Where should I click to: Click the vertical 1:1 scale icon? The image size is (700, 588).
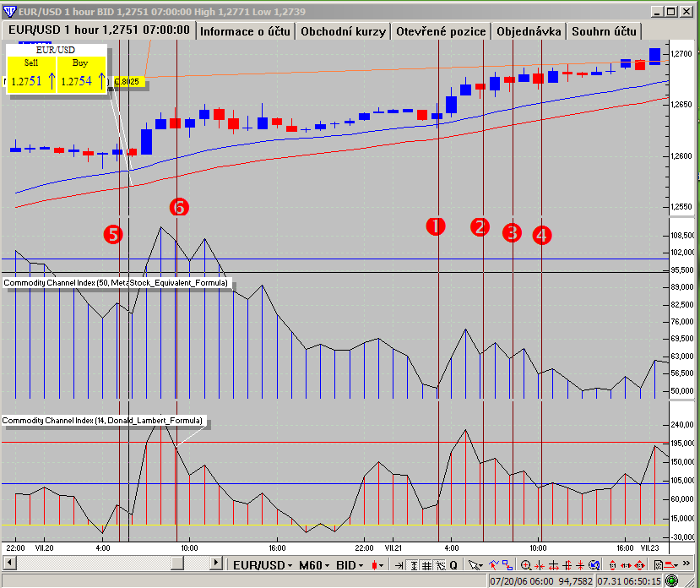point(612,565)
